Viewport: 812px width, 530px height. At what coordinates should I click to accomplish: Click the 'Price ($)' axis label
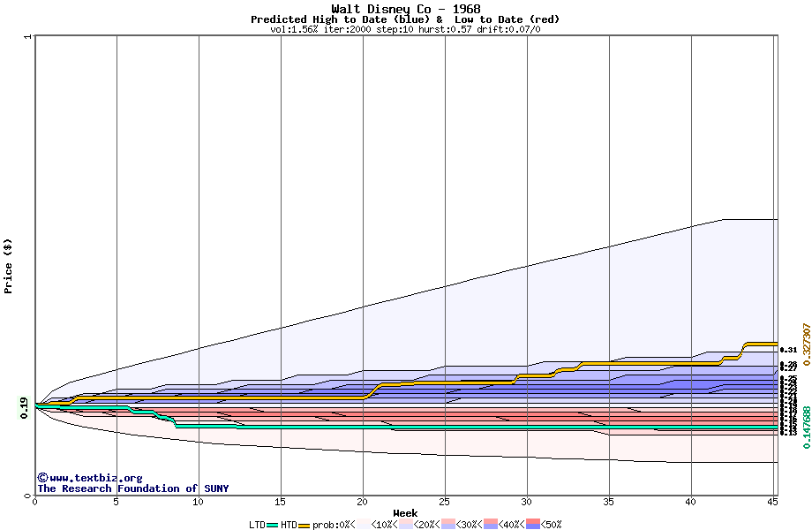coord(8,266)
